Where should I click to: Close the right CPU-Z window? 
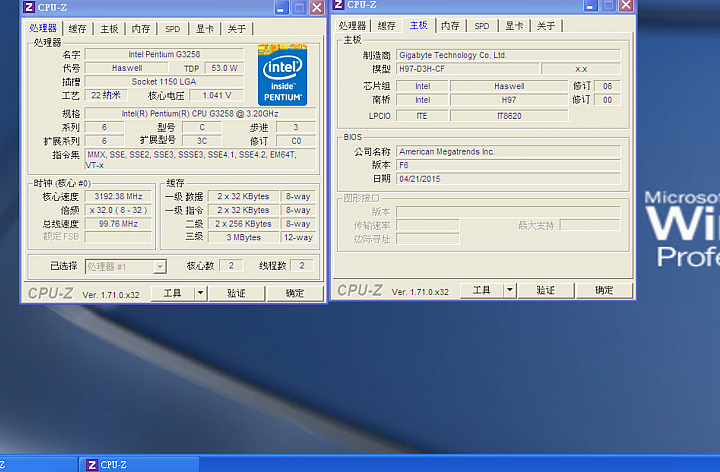click(x=626, y=6)
